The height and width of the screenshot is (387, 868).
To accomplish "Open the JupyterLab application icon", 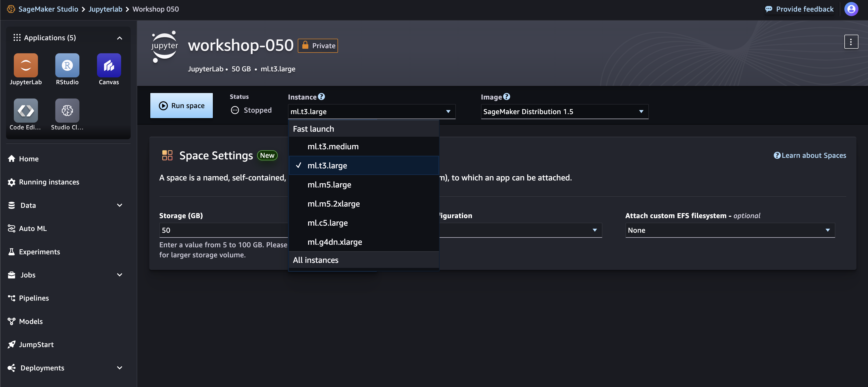I will 26,65.
